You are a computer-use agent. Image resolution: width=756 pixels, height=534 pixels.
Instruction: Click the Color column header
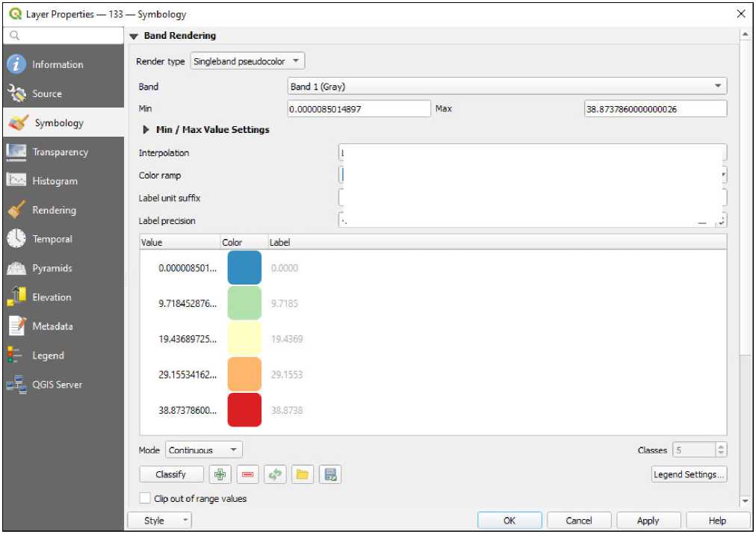pos(244,243)
